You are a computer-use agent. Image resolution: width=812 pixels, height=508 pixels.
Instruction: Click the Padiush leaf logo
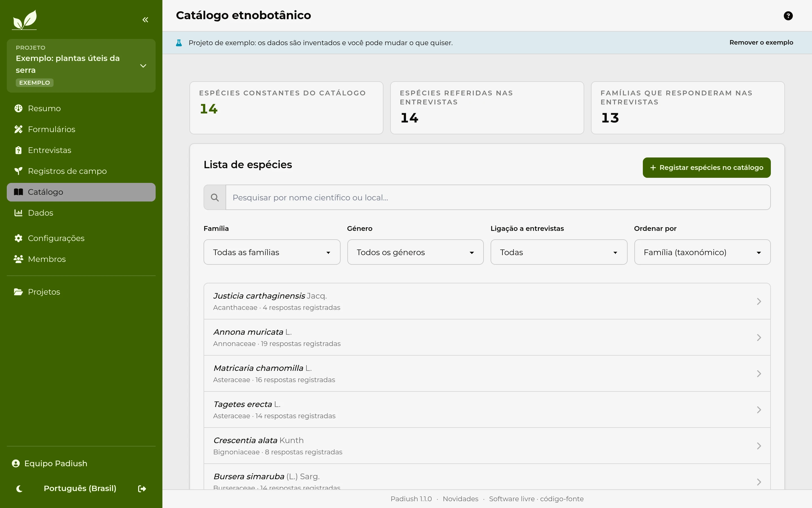[25, 20]
